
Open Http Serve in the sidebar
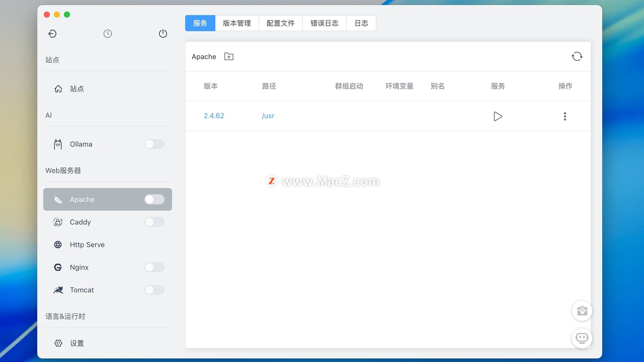point(108,245)
